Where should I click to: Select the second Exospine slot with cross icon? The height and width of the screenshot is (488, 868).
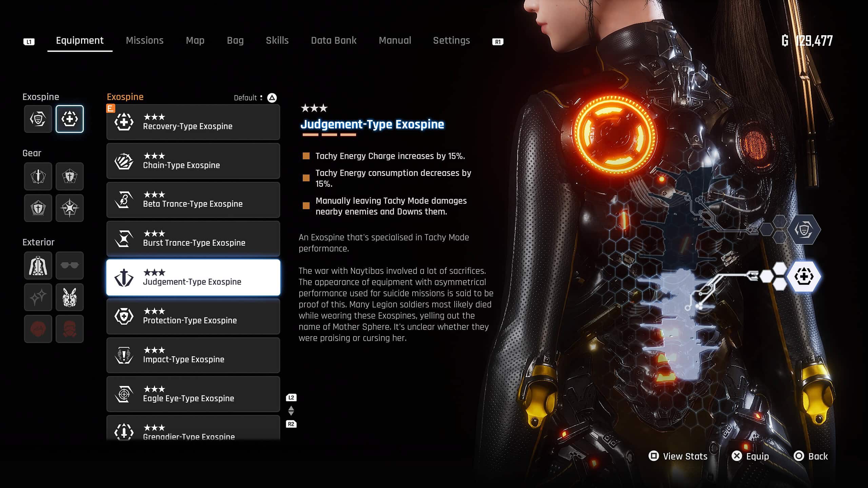pos(70,119)
